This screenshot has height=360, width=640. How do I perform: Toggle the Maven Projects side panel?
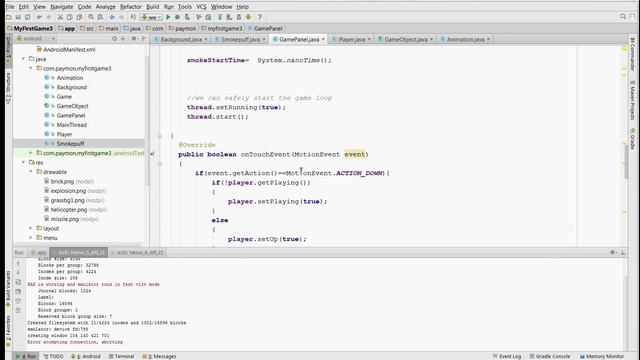(x=632, y=99)
